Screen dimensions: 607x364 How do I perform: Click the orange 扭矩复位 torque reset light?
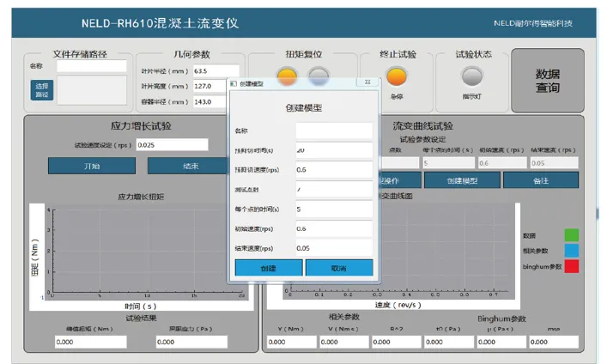click(288, 76)
